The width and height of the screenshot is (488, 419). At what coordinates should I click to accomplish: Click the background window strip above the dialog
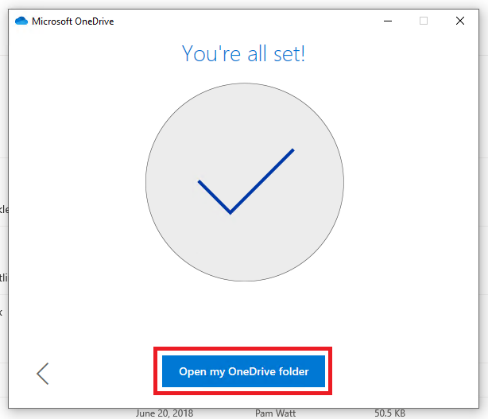[244, 4]
